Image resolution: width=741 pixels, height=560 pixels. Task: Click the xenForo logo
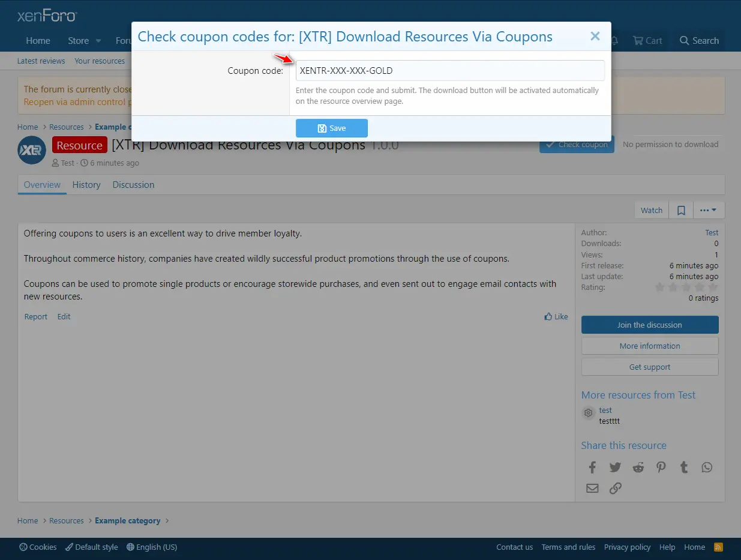(x=47, y=16)
